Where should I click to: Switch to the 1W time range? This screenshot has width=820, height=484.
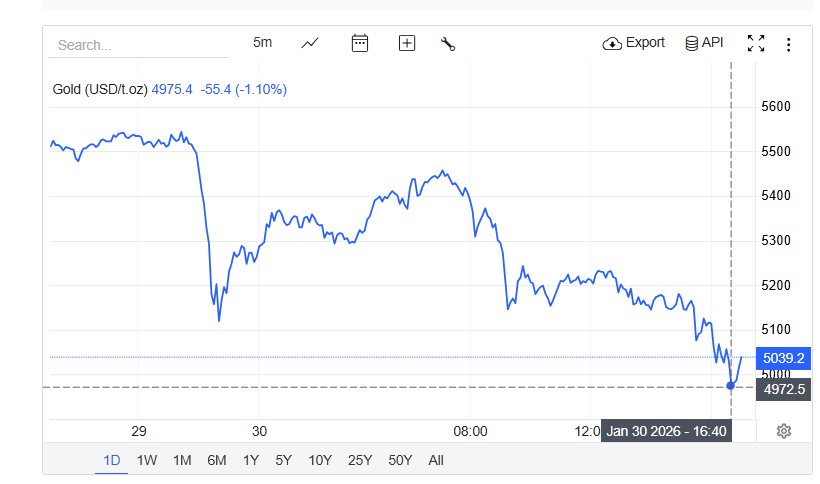tap(147, 460)
